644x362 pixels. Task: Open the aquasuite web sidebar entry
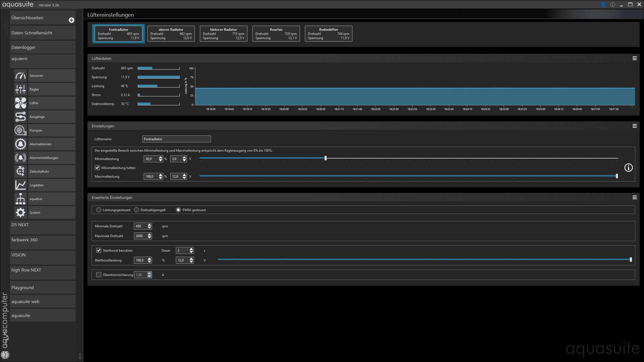tap(42, 301)
